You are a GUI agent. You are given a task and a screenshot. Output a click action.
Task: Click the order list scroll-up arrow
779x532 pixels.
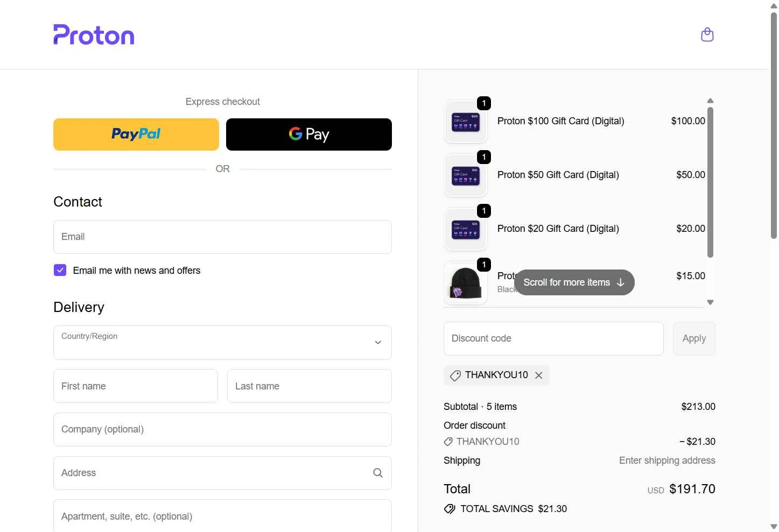pyautogui.click(x=710, y=101)
